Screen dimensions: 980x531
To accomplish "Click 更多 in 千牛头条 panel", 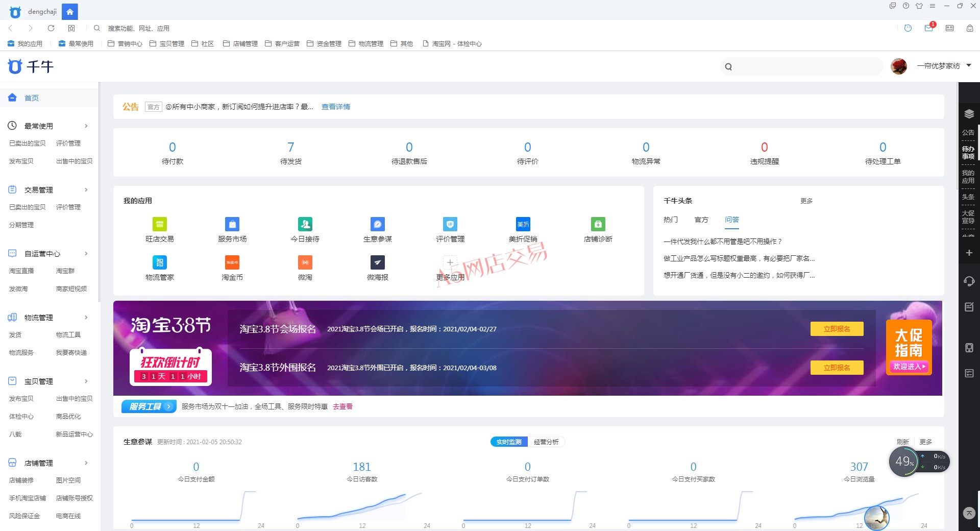I will coord(806,201).
